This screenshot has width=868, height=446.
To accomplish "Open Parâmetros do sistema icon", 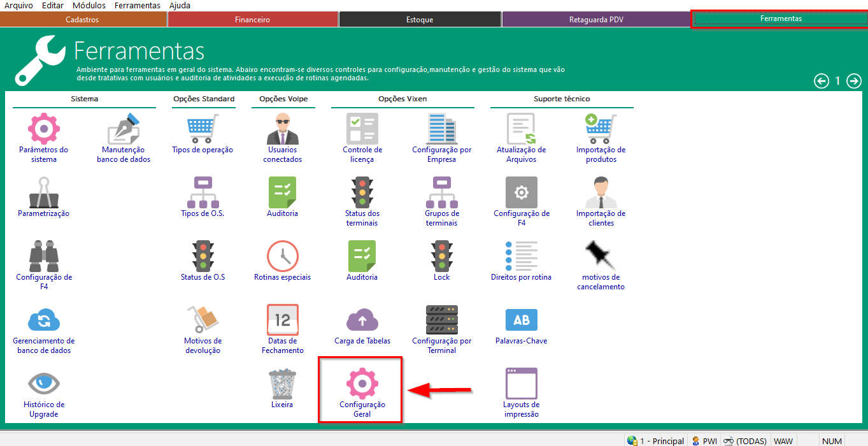I will (x=44, y=129).
